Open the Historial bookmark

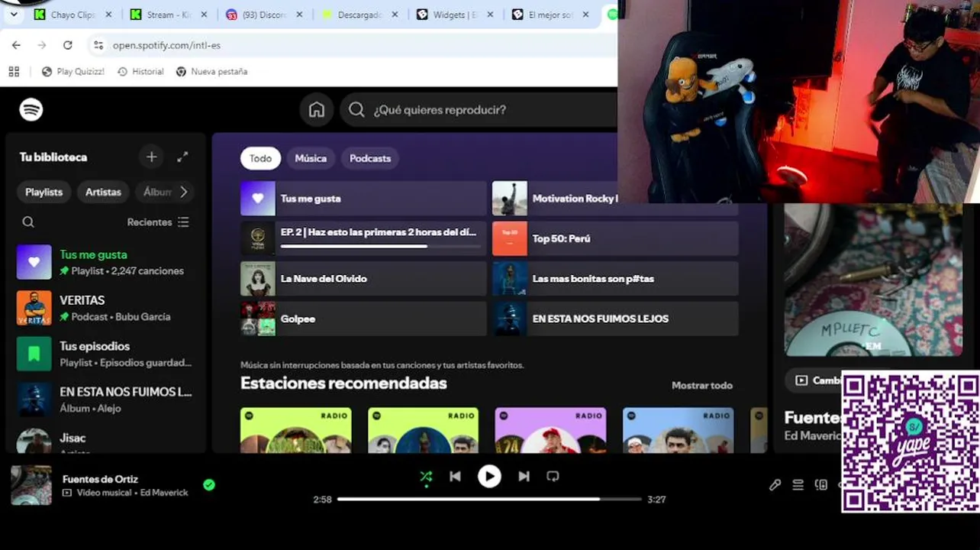(140, 71)
